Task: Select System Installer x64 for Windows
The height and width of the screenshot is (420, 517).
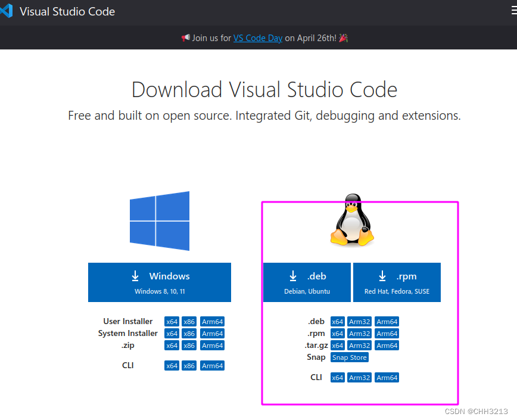Action: (172, 333)
